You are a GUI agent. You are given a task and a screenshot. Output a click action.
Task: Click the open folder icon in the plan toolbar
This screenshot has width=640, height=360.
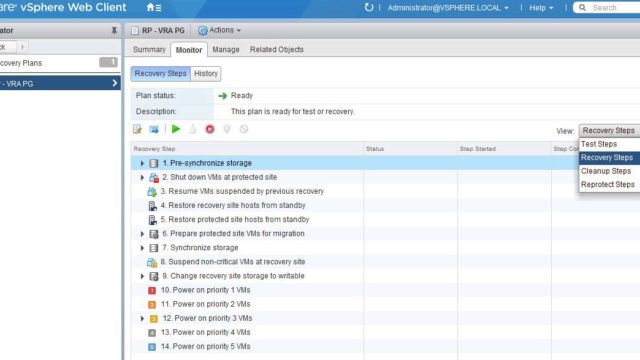153,129
